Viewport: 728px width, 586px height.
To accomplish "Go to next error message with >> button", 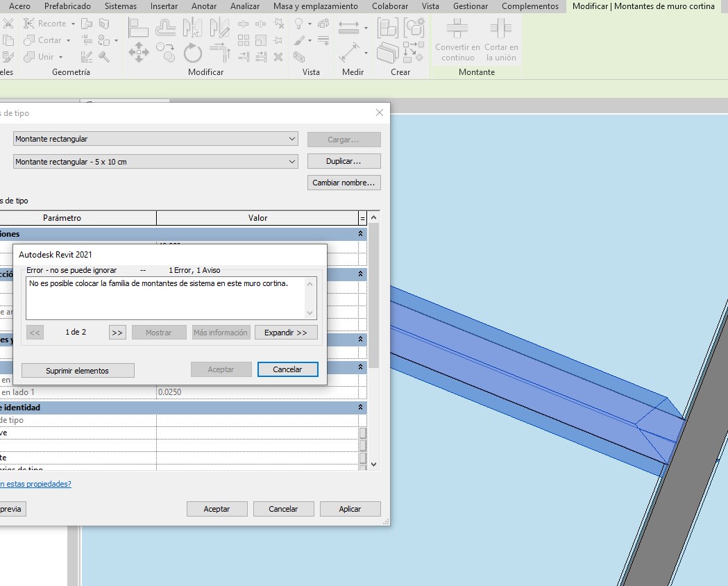I will point(117,333).
